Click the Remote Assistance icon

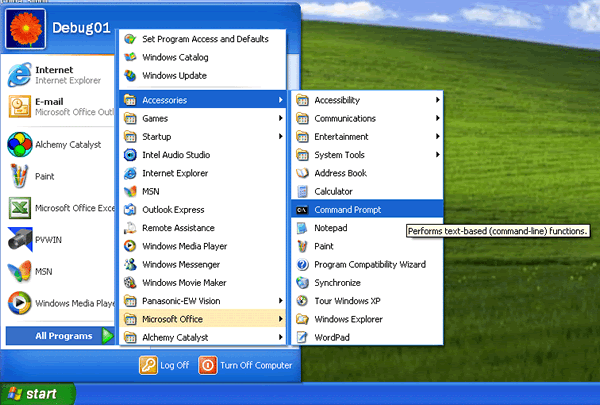tap(130, 228)
